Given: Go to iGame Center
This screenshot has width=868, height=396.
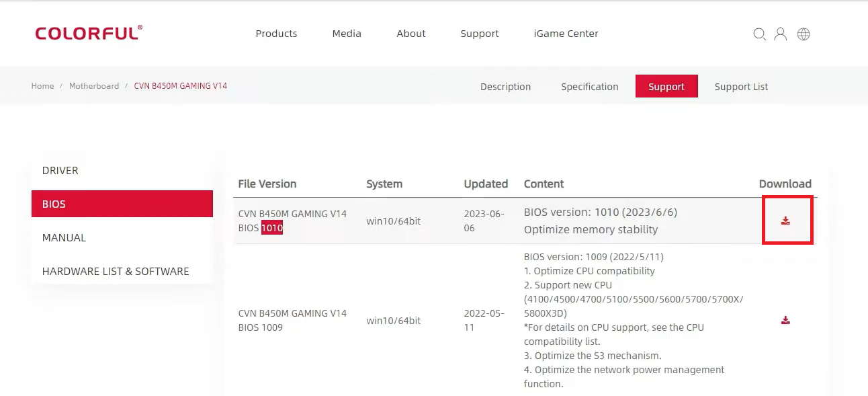Looking at the screenshot, I should click(566, 34).
